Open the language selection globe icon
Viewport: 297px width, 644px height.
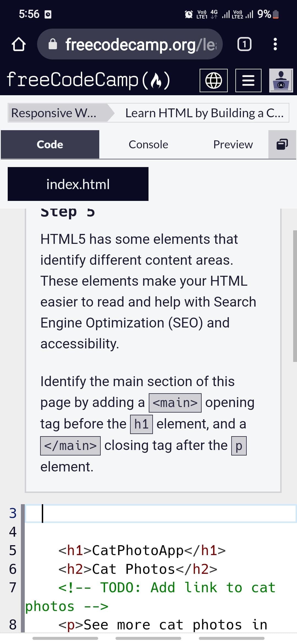[214, 81]
